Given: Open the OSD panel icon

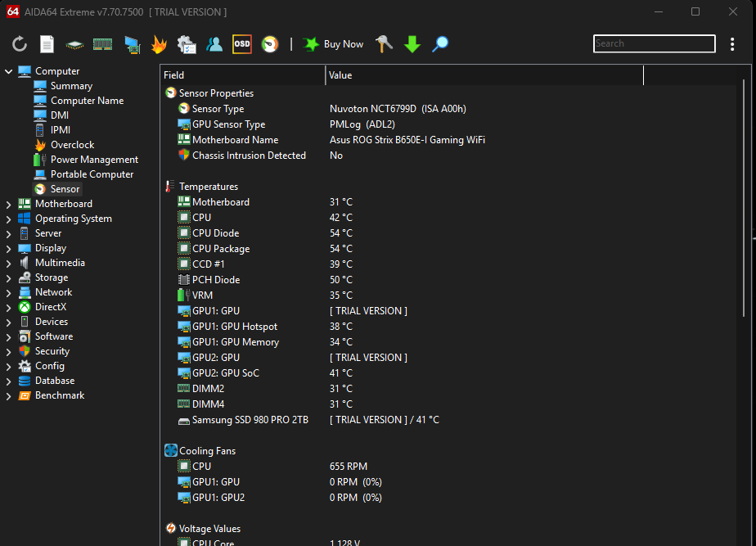Looking at the screenshot, I should pyautogui.click(x=242, y=44).
